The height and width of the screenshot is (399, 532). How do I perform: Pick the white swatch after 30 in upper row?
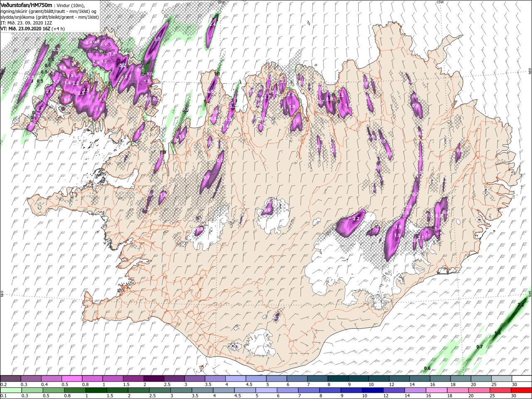[x=522, y=379]
